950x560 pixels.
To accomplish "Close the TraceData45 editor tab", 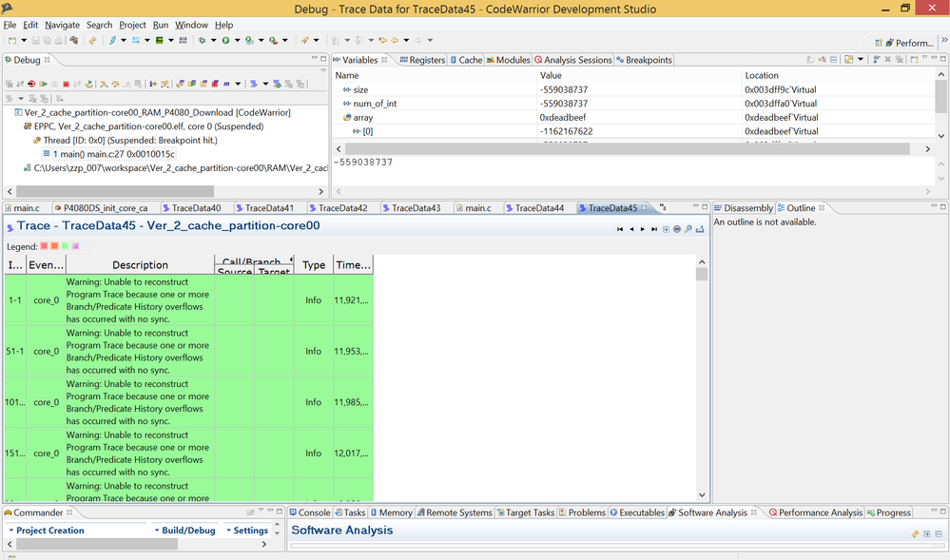I will (x=644, y=208).
